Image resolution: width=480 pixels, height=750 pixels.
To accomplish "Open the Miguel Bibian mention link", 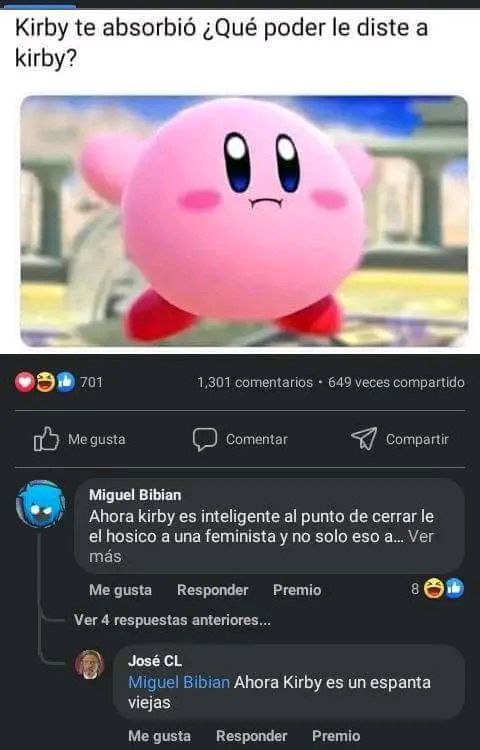I will (179, 682).
